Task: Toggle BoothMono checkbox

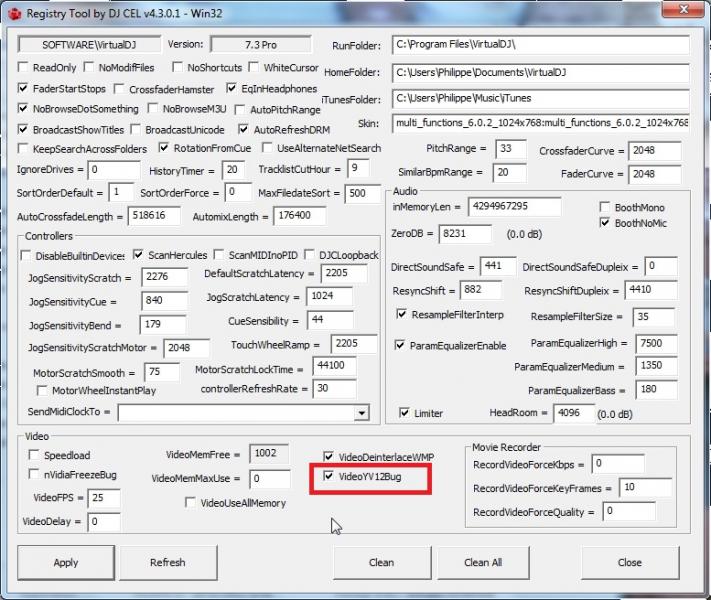Action: [x=605, y=207]
